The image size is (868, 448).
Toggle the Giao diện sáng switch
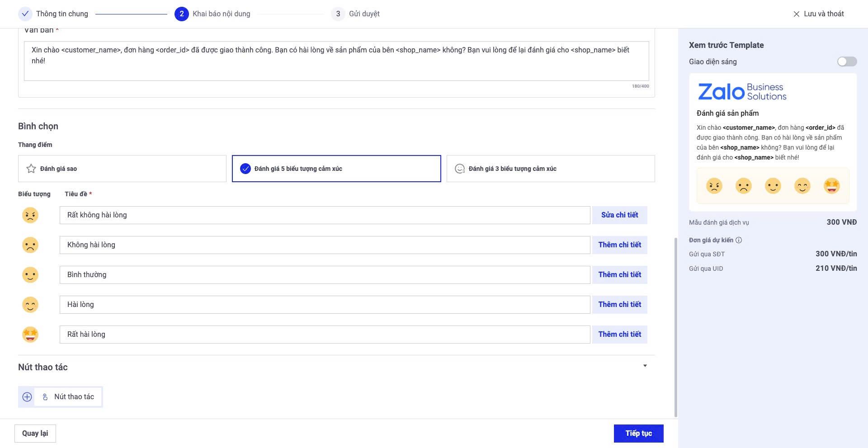click(847, 61)
